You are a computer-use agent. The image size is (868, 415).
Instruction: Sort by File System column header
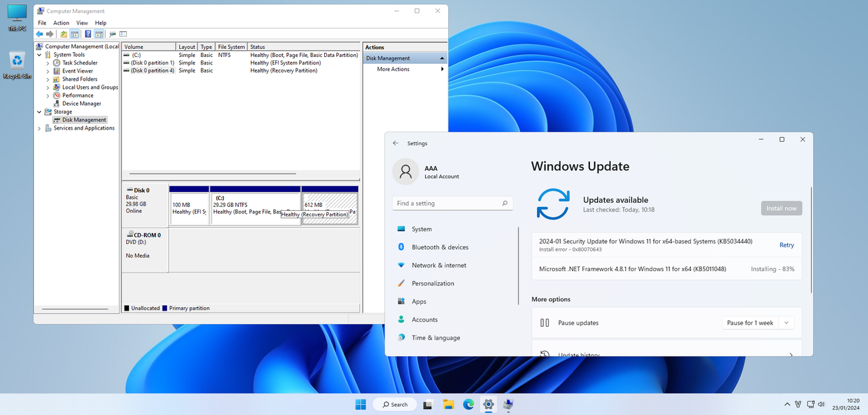point(232,47)
